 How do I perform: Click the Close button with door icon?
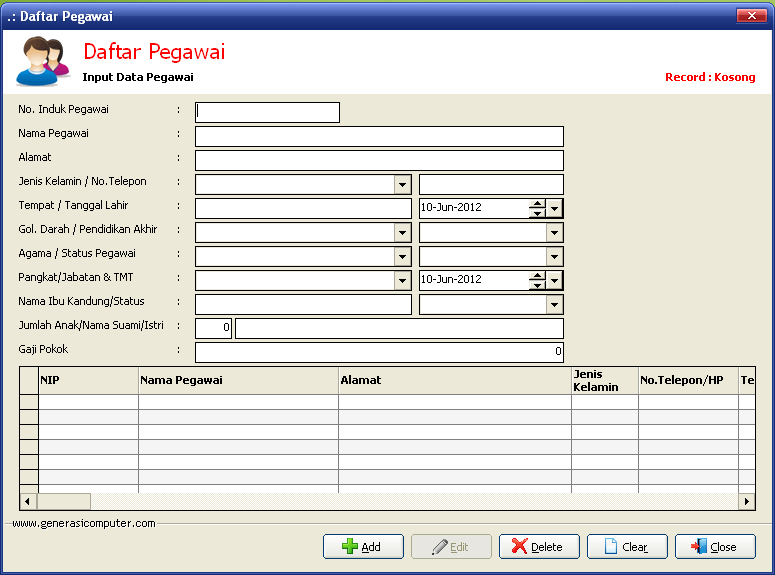(x=714, y=547)
